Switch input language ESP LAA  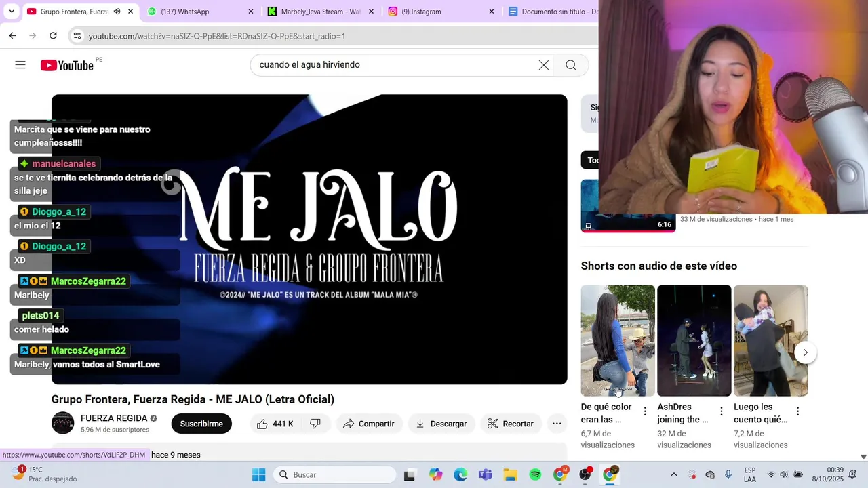click(750, 474)
